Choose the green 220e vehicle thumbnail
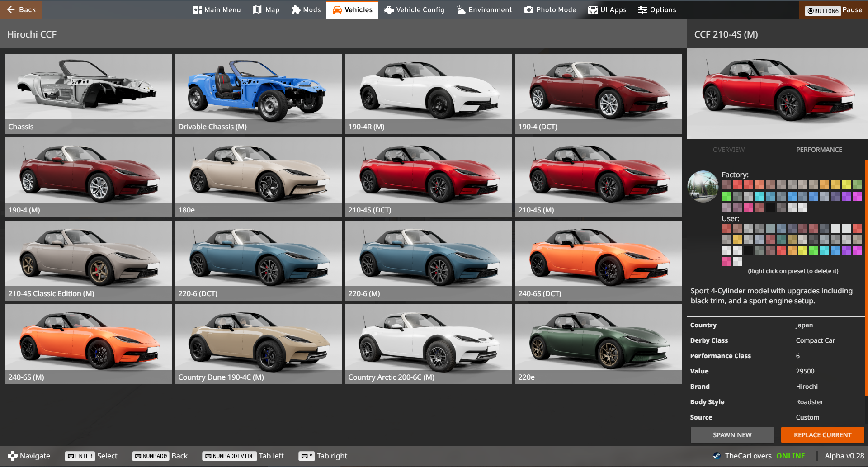The height and width of the screenshot is (467, 868). pyautogui.click(x=598, y=344)
